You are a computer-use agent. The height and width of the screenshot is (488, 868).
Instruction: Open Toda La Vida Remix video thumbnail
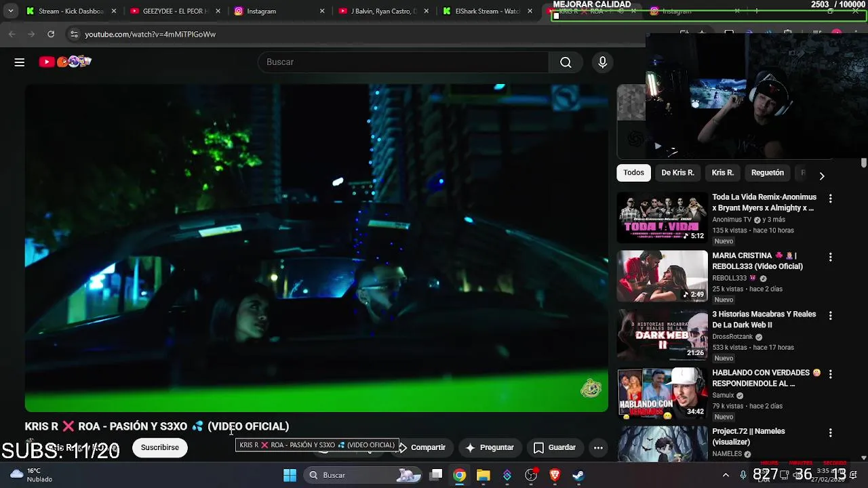[662, 218]
